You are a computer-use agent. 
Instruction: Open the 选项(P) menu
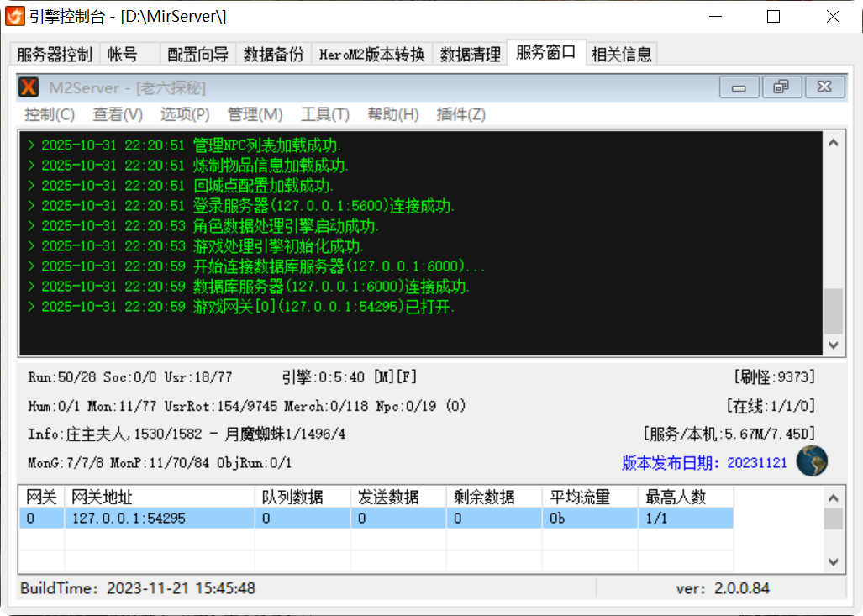pos(185,115)
